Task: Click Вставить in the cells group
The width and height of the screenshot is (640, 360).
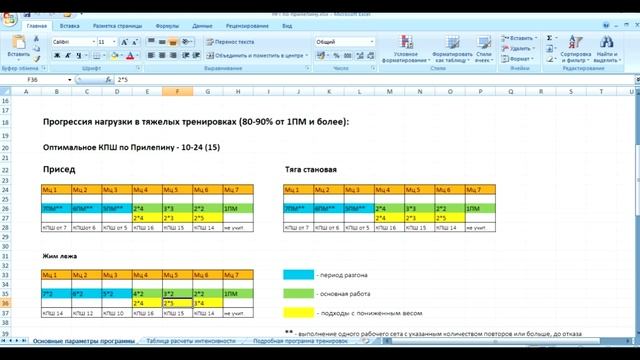Action: 519,38
